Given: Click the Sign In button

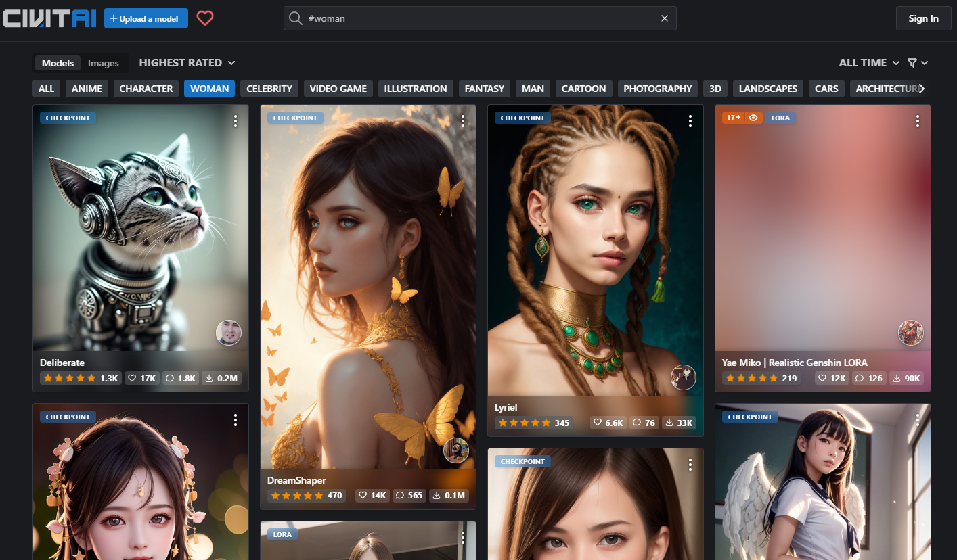Looking at the screenshot, I should (924, 18).
